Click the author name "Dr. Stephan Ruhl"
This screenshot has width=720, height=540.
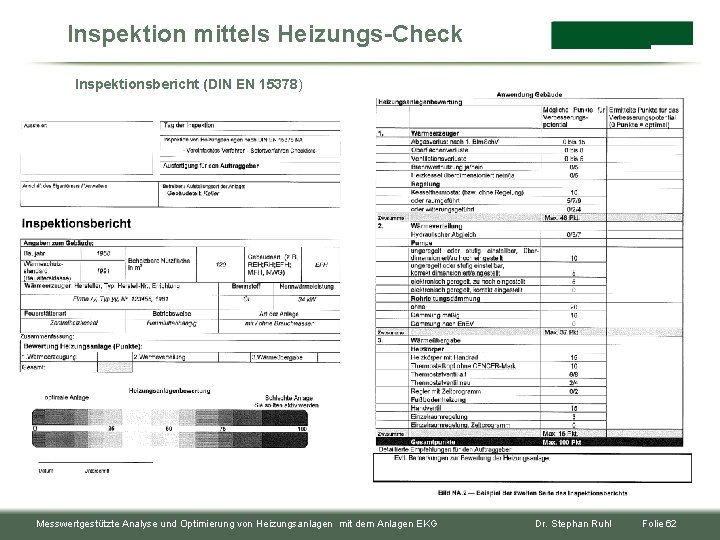tap(573, 524)
